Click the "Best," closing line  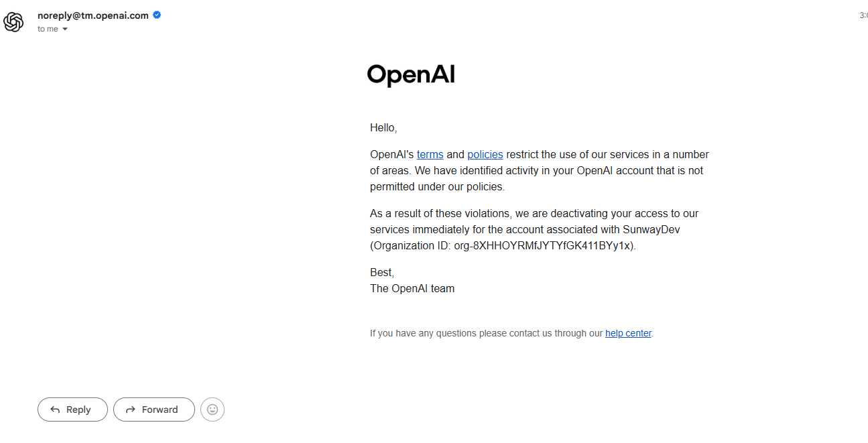point(382,272)
